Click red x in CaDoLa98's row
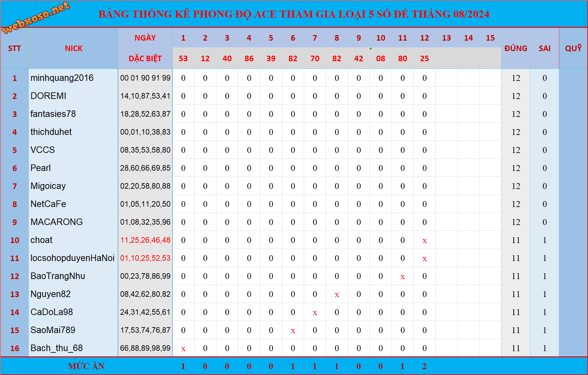588x375 pixels. [315, 313]
